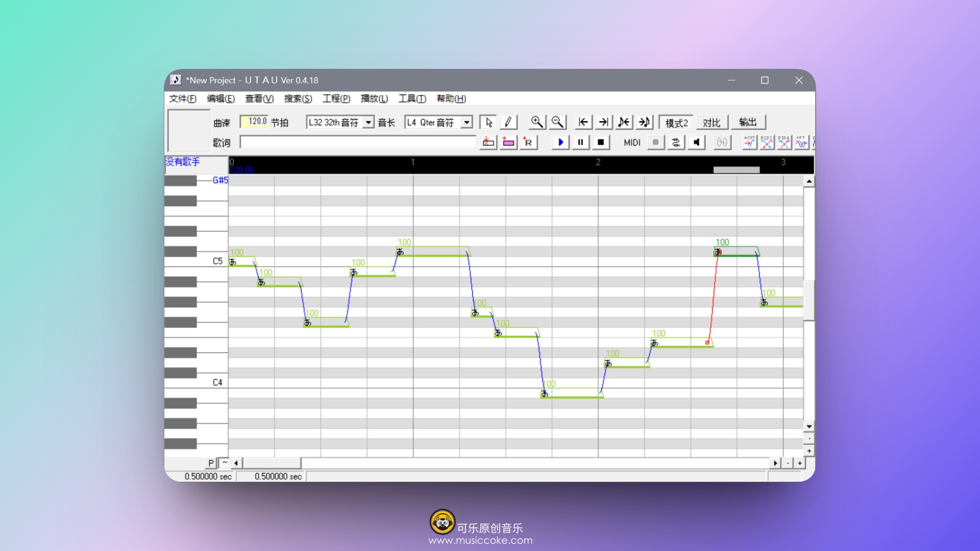Open the 帮助(H) menu
The image size is (980, 551).
(451, 98)
